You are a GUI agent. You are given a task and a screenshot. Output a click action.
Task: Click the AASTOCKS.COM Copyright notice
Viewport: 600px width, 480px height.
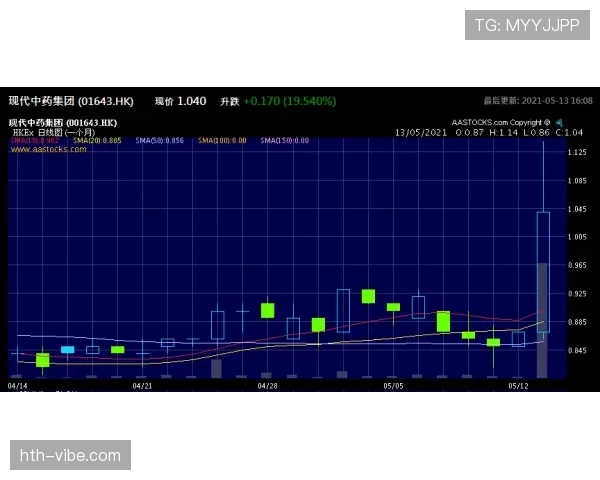pyautogui.click(x=500, y=122)
